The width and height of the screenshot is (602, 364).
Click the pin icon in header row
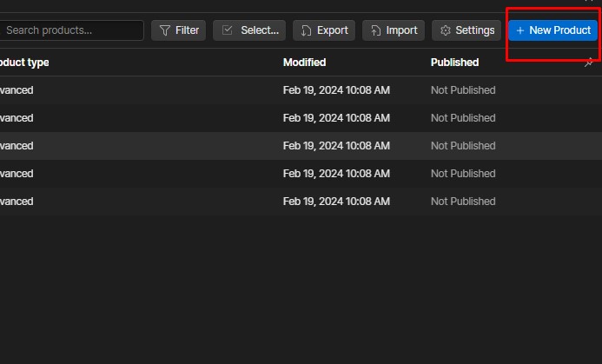pos(589,63)
